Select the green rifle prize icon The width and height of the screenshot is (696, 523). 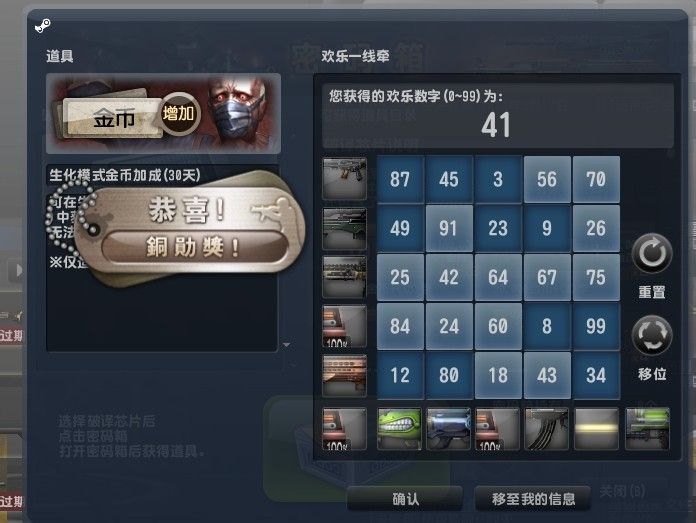point(647,429)
